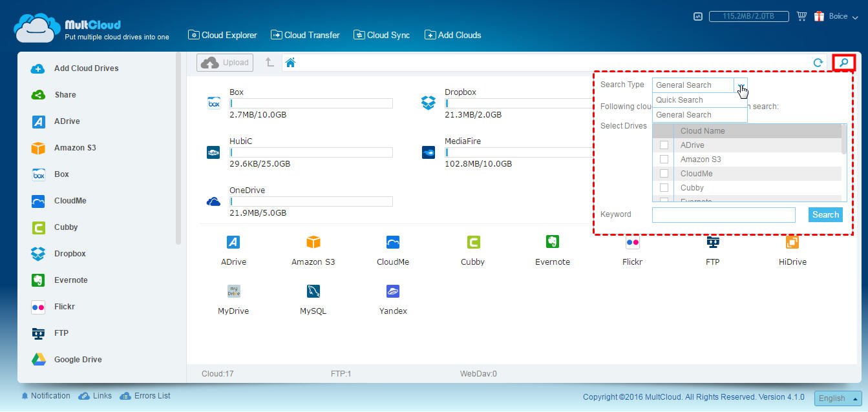Open the MediaFire drive icon
This screenshot has height=412, width=868.
click(x=429, y=152)
